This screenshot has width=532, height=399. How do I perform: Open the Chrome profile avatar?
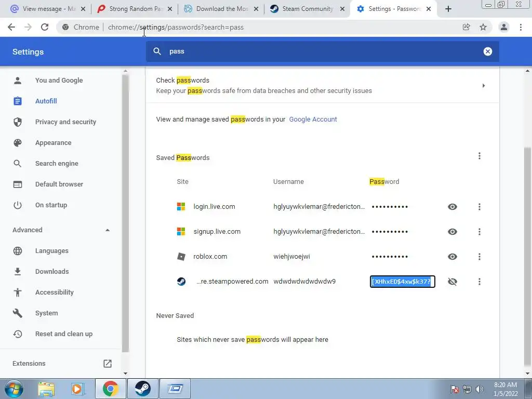coord(504,27)
